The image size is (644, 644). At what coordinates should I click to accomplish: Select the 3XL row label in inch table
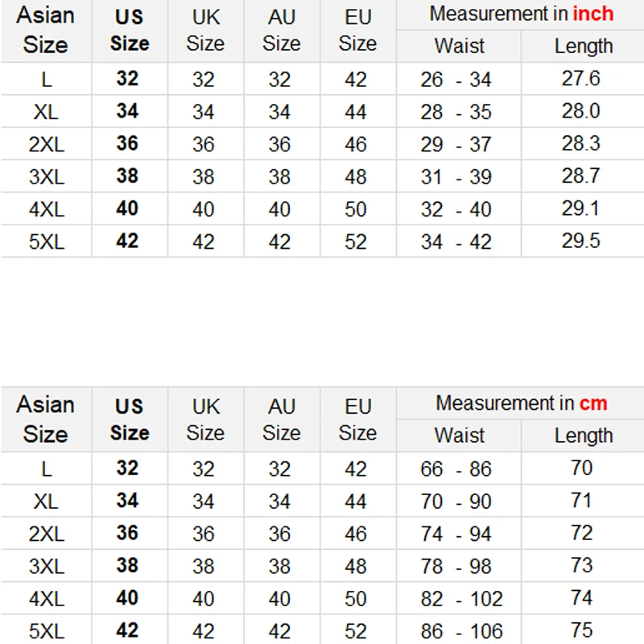pos(46,176)
